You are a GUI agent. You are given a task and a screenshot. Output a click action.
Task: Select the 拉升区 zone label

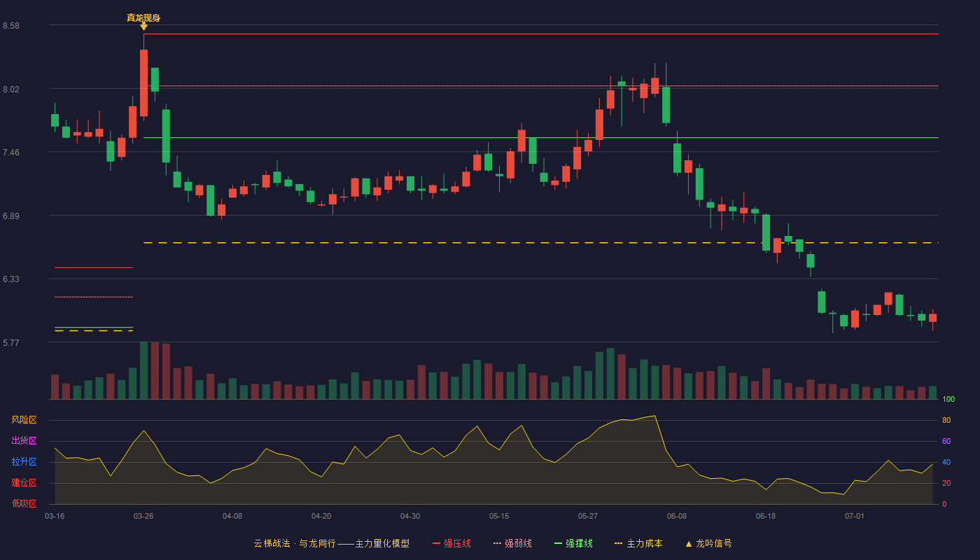(x=24, y=462)
